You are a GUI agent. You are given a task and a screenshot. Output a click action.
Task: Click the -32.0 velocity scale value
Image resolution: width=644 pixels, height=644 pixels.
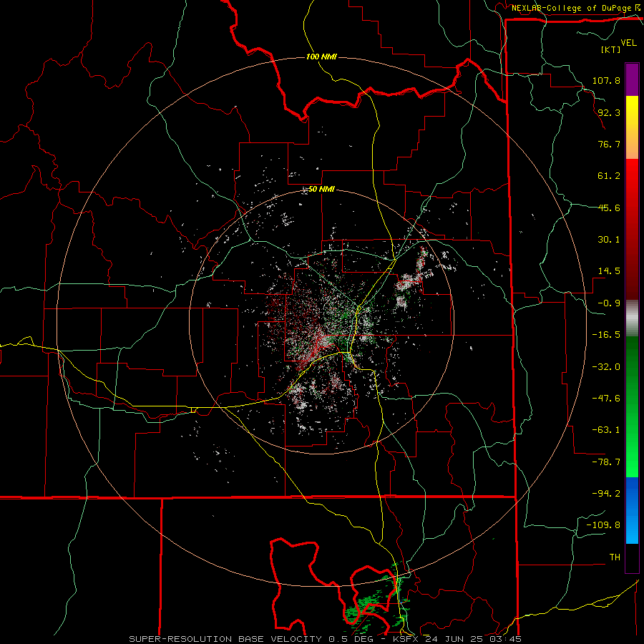[606, 367]
